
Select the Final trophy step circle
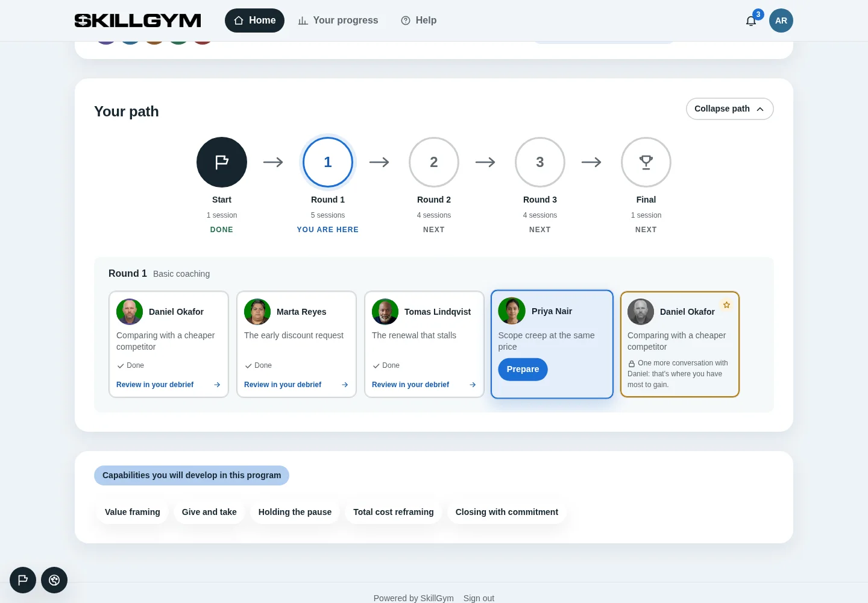(x=646, y=162)
